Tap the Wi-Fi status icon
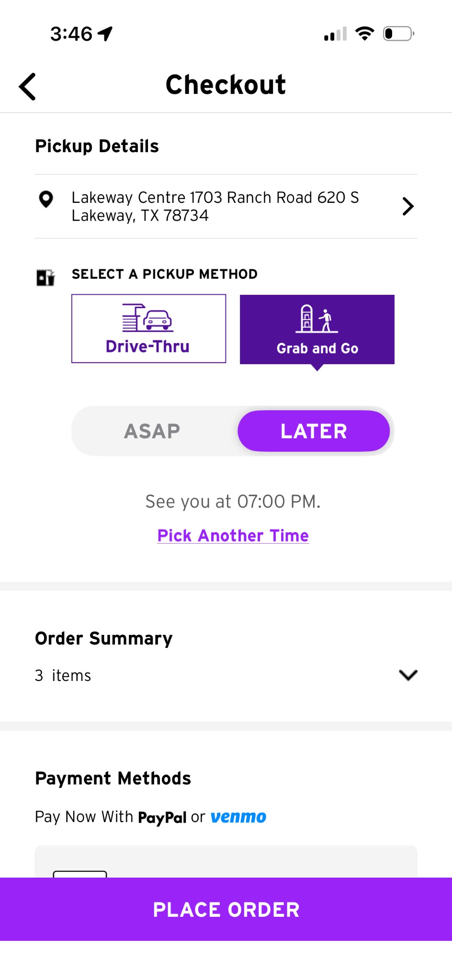This screenshot has width=452, height=980. tap(364, 34)
